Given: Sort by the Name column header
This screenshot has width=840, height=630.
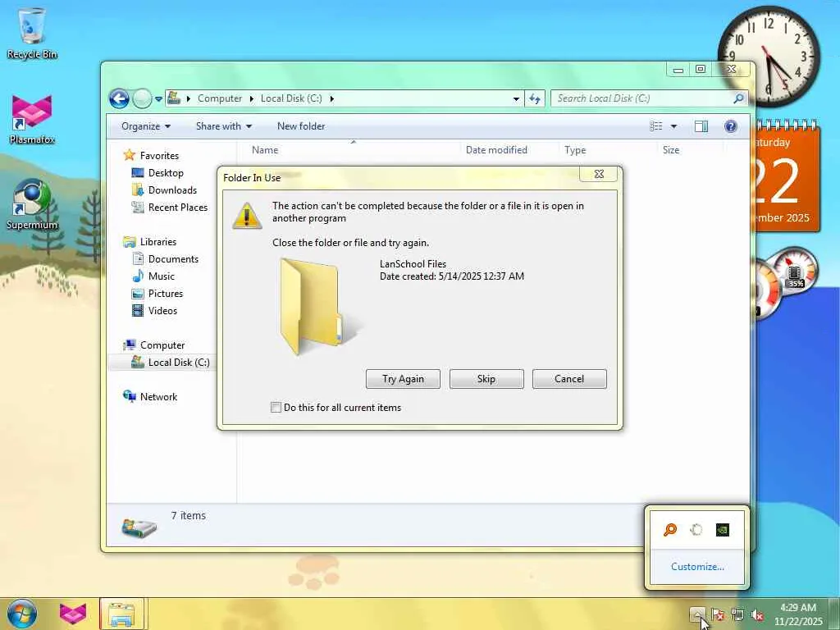Looking at the screenshot, I should (x=354, y=150).
